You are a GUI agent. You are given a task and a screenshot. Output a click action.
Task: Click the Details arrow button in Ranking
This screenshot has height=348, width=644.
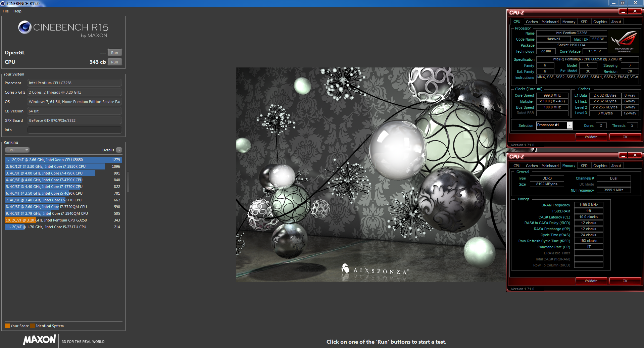[x=119, y=150]
